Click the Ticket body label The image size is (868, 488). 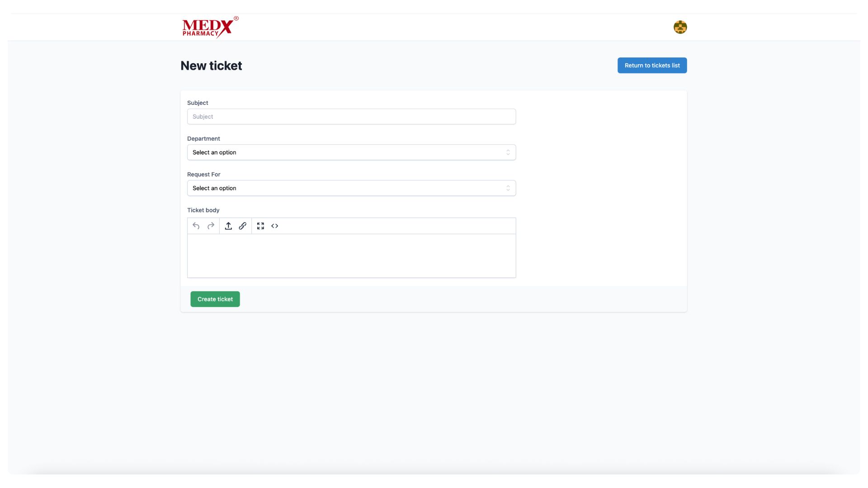[x=203, y=210]
